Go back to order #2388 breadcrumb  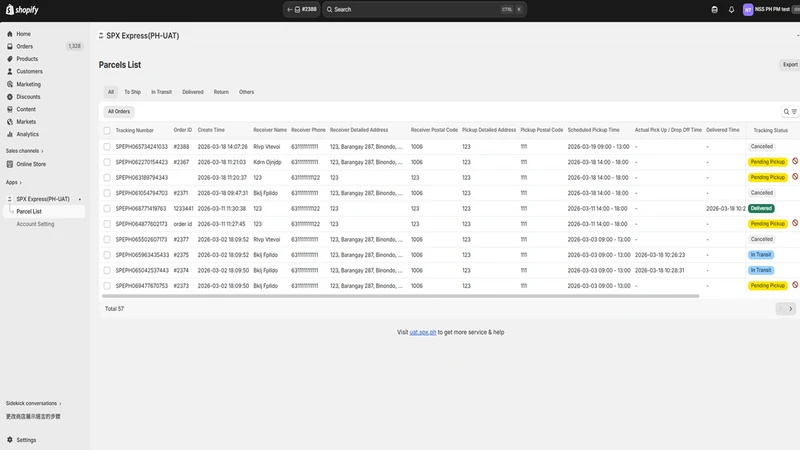[x=302, y=9]
